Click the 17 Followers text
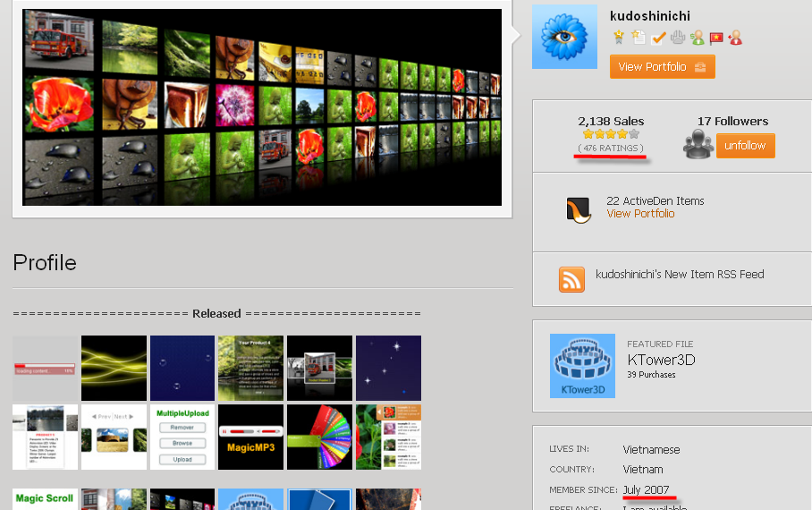812x510 pixels. [x=732, y=122]
